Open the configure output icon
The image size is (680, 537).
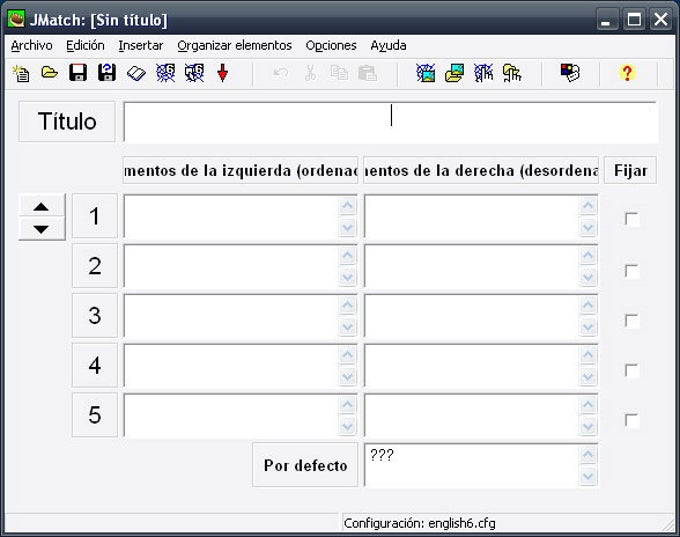570,72
